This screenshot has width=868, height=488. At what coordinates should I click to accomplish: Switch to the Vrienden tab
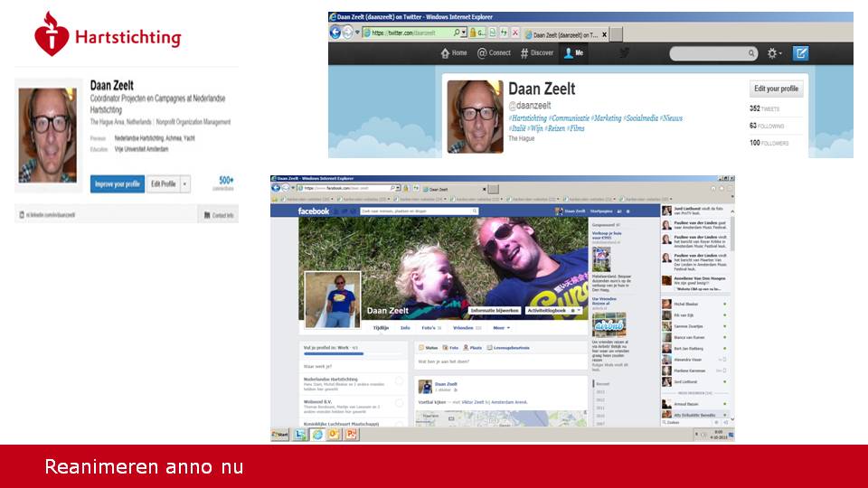point(463,328)
